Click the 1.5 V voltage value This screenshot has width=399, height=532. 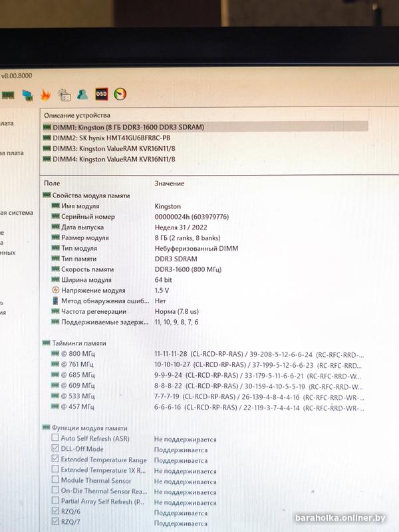point(162,291)
